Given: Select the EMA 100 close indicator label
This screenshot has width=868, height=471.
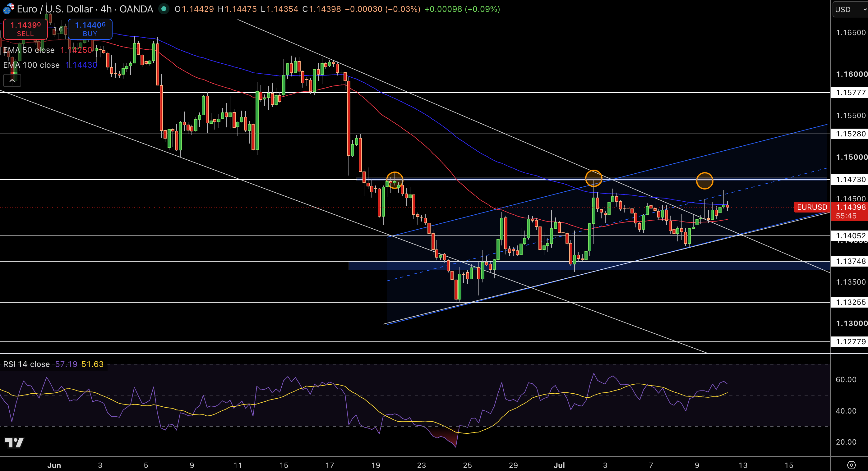Looking at the screenshot, I should [31, 65].
